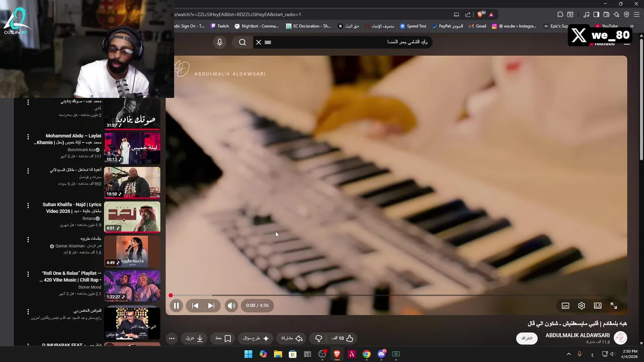Click the Download (تنزيل) button
This screenshot has height=362, width=644.
(194, 338)
